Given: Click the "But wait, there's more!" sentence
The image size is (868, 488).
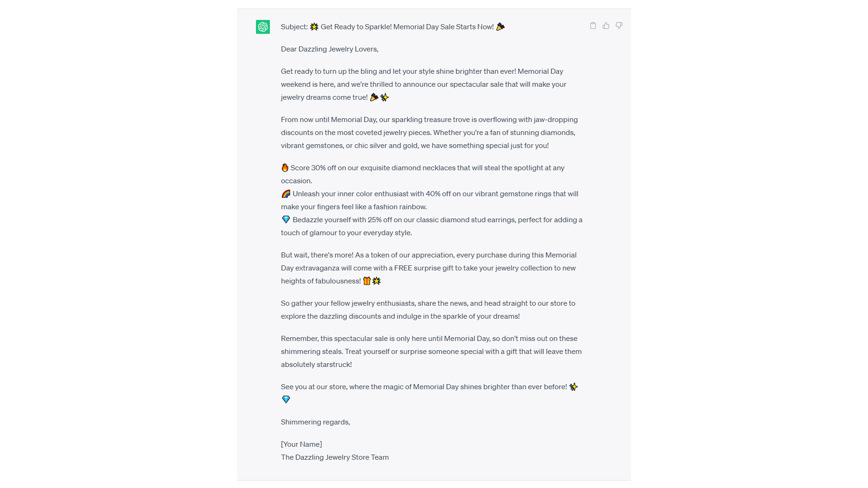Looking at the screenshot, I should pos(317,255).
